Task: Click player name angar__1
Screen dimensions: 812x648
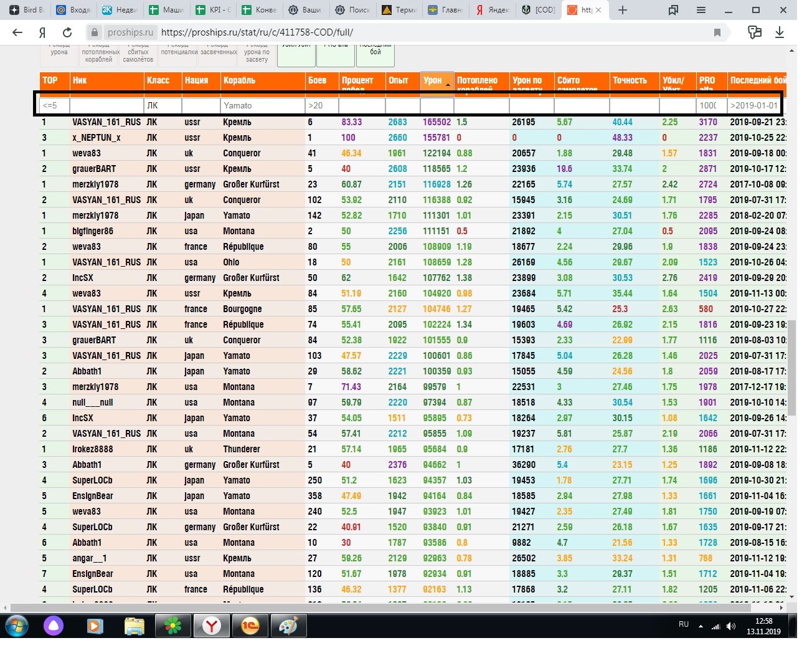Action: click(x=90, y=558)
